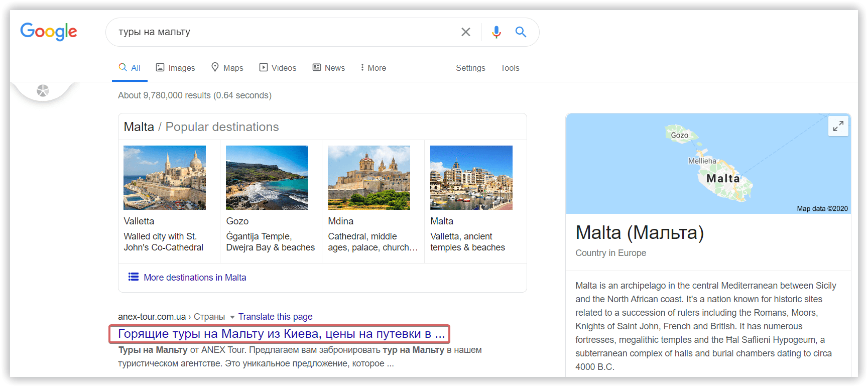Select the Gozo destination thumbnail
The width and height of the screenshot is (868, 387).
pos(267,178)
